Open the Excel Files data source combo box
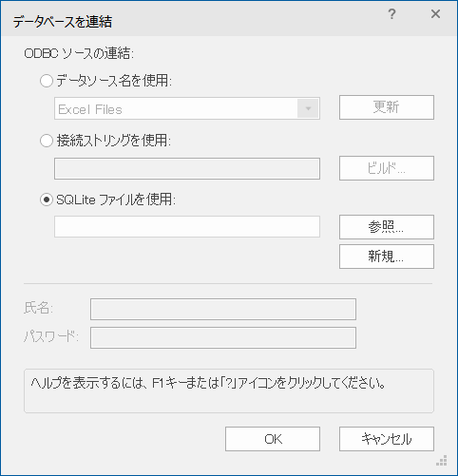Image resolution: width=458 pixels, height=476 pixels. (187, 108)
